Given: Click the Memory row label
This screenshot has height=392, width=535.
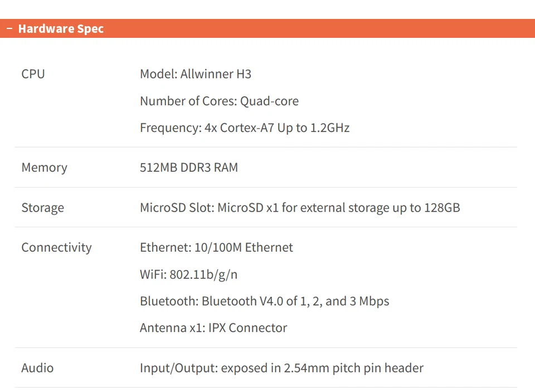Looking at the screenshot, I should [x=44, y=168].
